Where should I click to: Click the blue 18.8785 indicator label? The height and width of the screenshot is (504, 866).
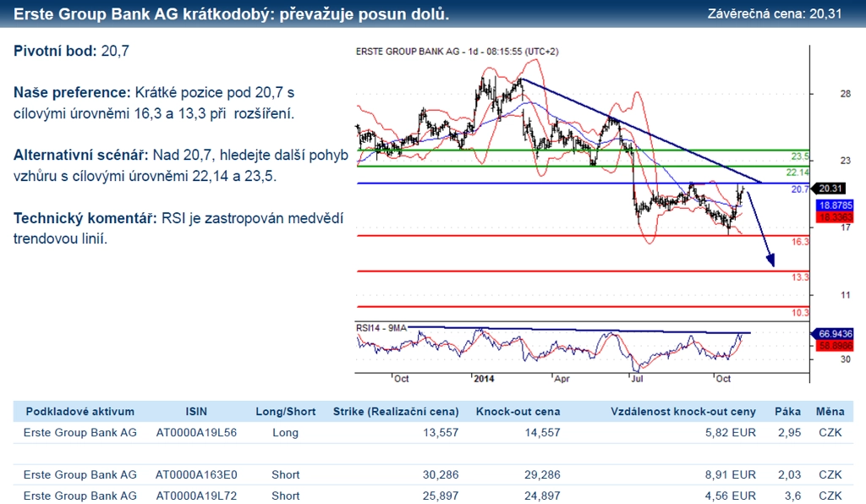click(x=835, y=205)
